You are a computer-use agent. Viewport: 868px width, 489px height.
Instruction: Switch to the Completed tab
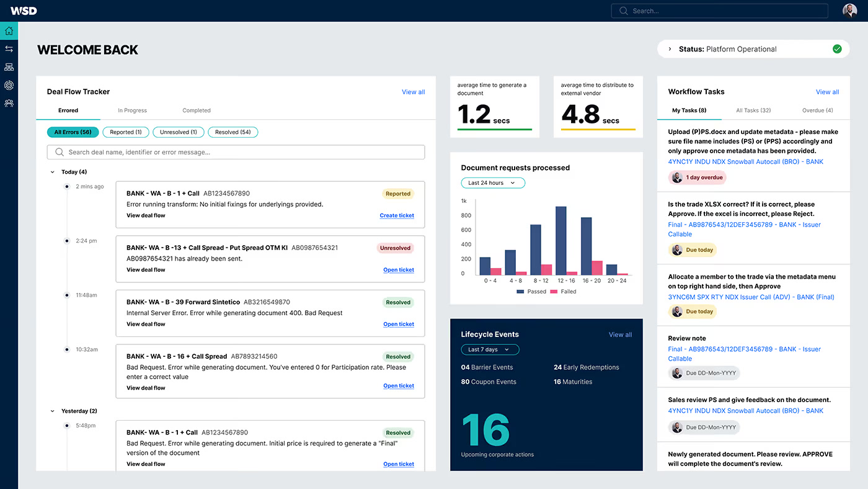[x=197, y=110]
